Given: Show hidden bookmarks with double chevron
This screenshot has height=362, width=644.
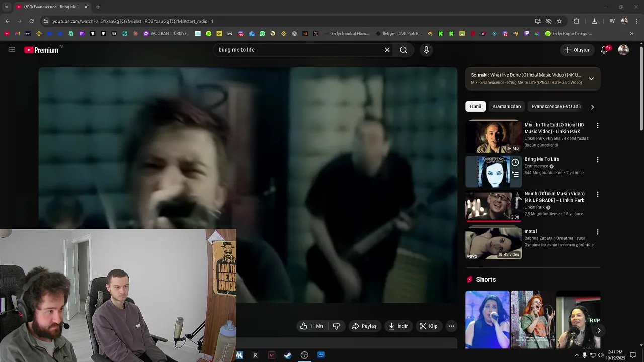Looking at the screenshot, I should coord(632,34).
